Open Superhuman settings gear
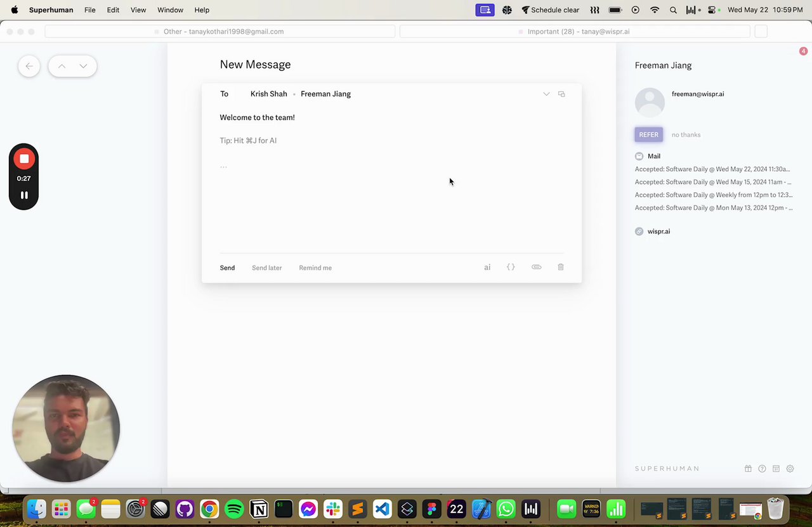 pyautogui.click(x=790, y=469)
